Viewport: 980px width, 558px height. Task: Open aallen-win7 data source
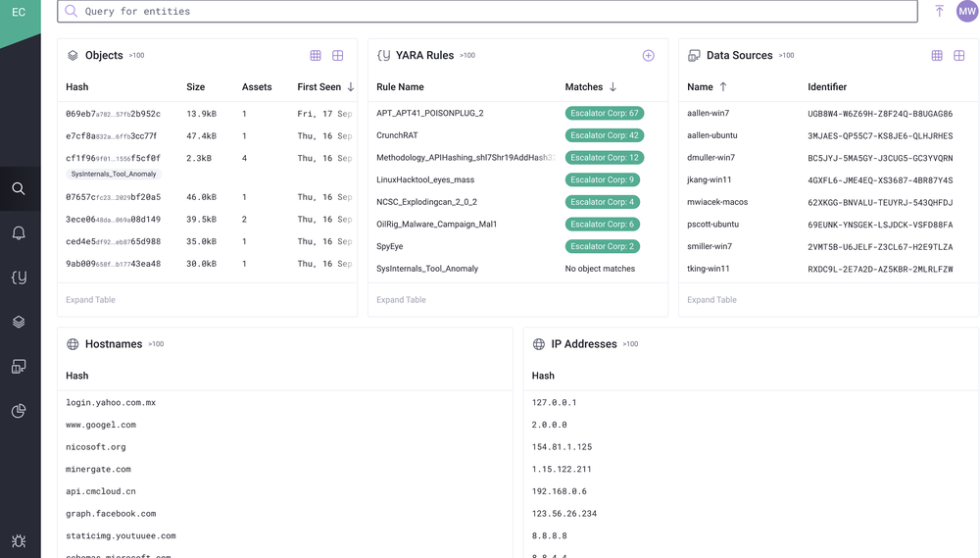(x=709, y=113)
